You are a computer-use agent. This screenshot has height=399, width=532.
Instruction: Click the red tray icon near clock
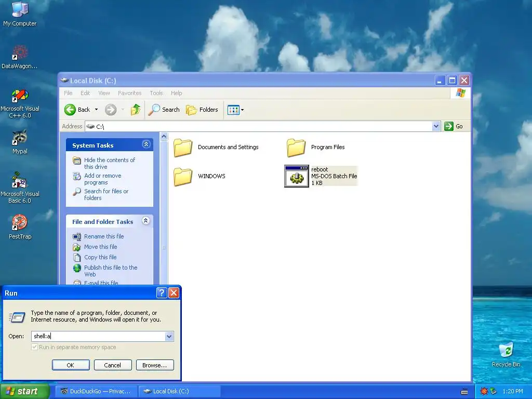484,391
